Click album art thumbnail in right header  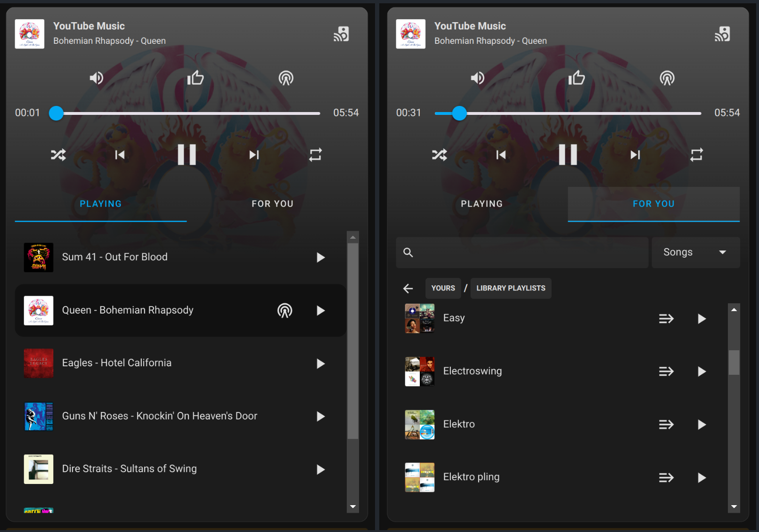(x=411, y=34)
